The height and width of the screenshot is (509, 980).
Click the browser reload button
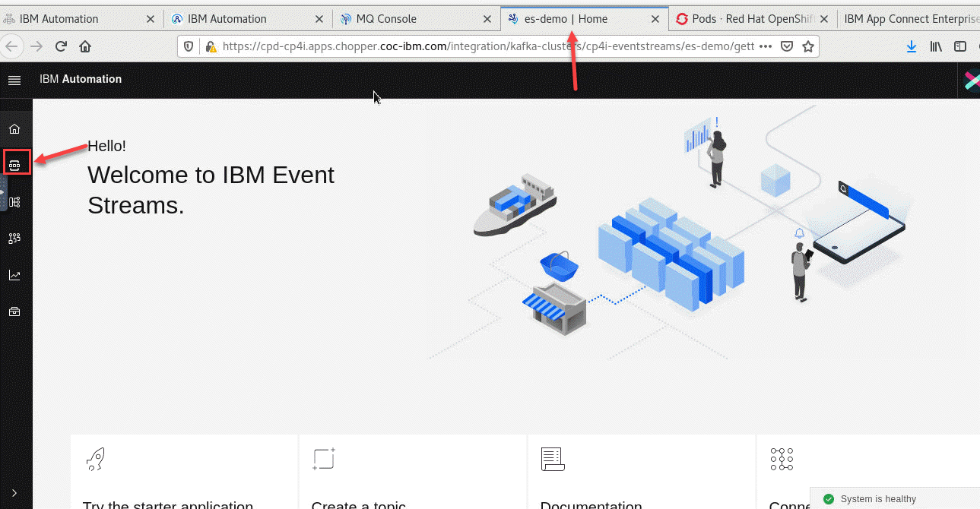pyautogui.click(x=61, y=46)
